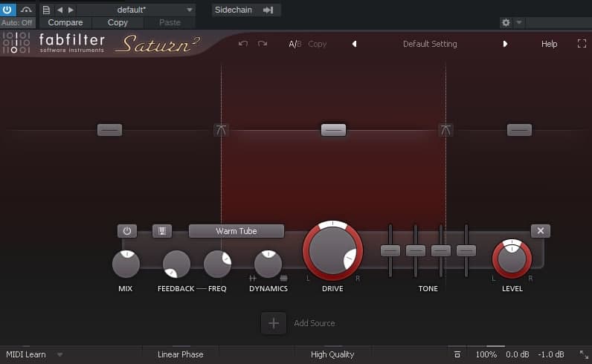Click the MIX knob

[126, 264]
